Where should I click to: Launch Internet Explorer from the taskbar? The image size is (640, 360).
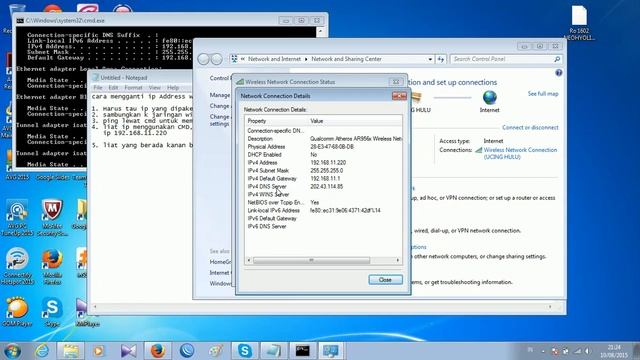pos(42,351)
